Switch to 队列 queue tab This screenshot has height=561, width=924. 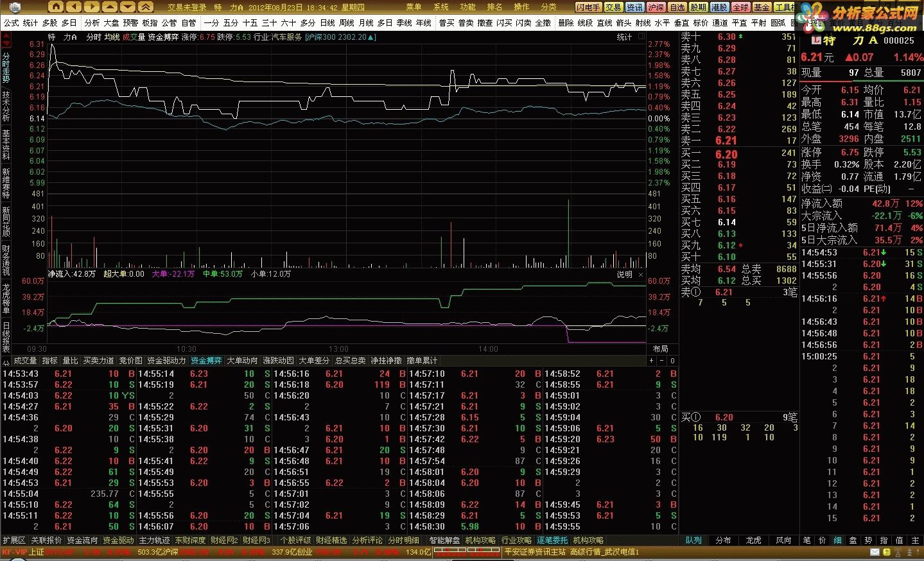coord(693,540)
